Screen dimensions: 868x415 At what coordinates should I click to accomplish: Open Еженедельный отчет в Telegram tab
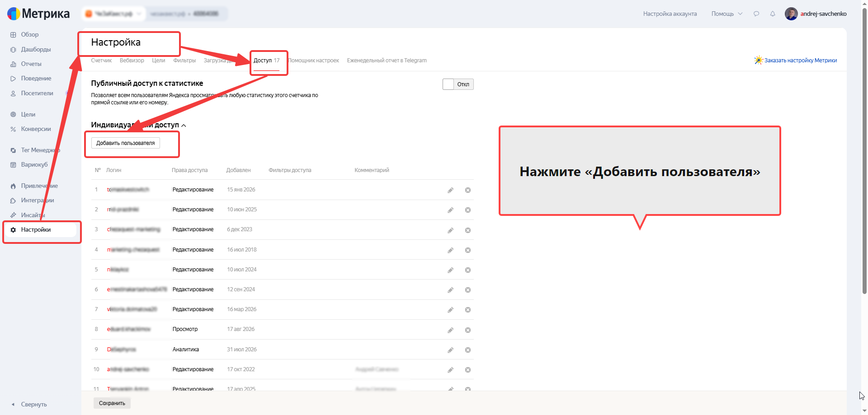[387, 61]
